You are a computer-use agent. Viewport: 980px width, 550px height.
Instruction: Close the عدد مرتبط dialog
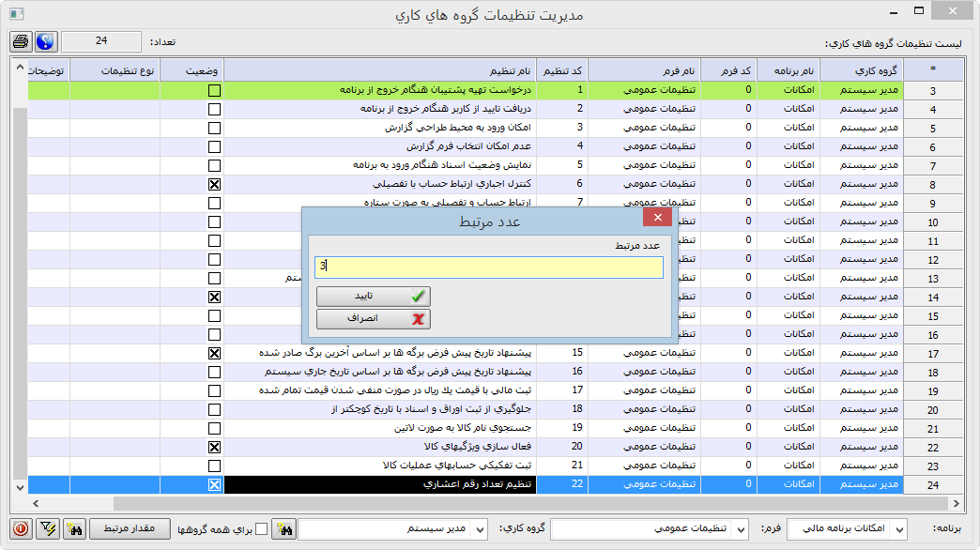click(657, 219)
